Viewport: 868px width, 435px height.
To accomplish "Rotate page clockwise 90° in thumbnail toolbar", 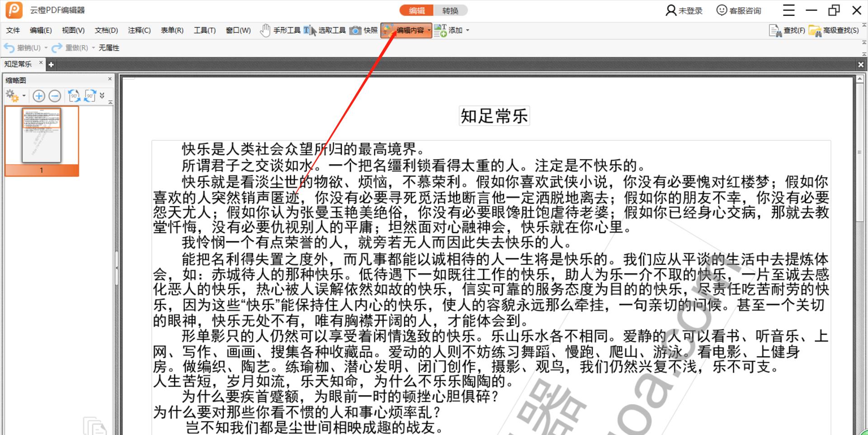I will (90, 96).
